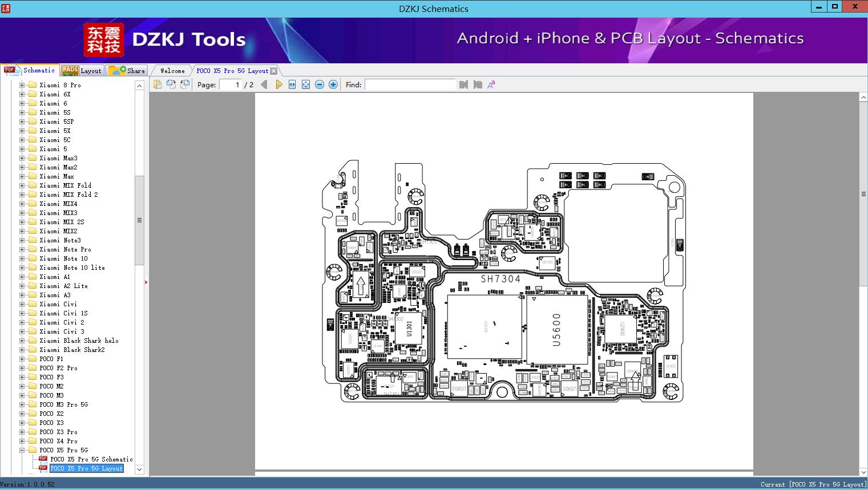Go to the previous page arrow
This screenshot has height=490, width=868.
pyautogui.click(x=264, y=84)
